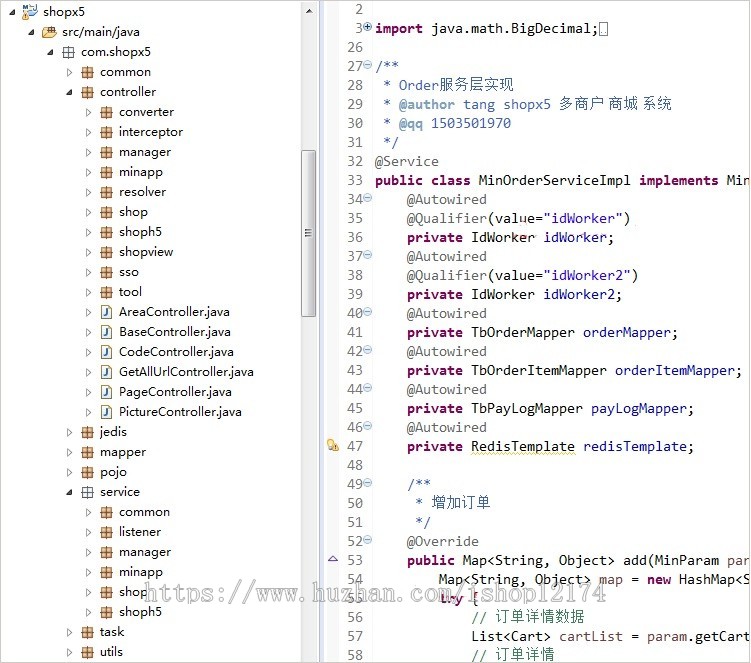Screen dimensions: 751x663
Task: Collapse the src/main/java source folder
Action: tap(31, 32)
